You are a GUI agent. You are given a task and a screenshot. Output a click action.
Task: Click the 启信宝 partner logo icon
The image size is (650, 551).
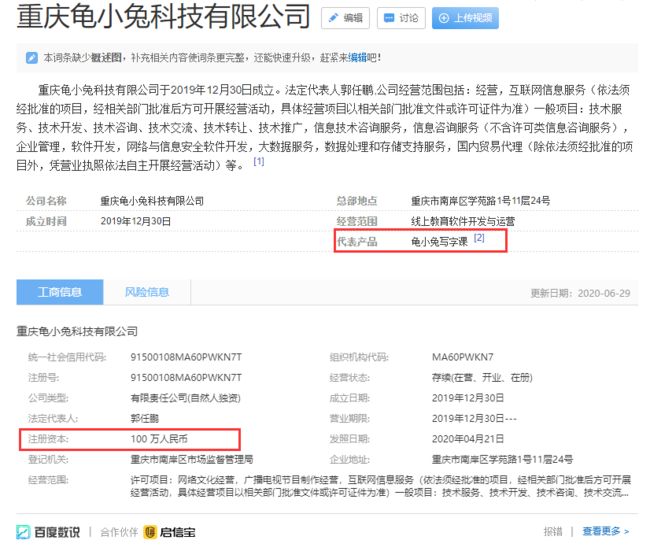(x=150, y=532)
